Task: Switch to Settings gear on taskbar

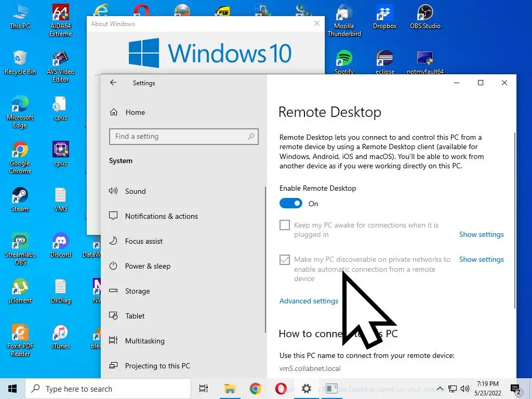Action: [x=307, y=389]
